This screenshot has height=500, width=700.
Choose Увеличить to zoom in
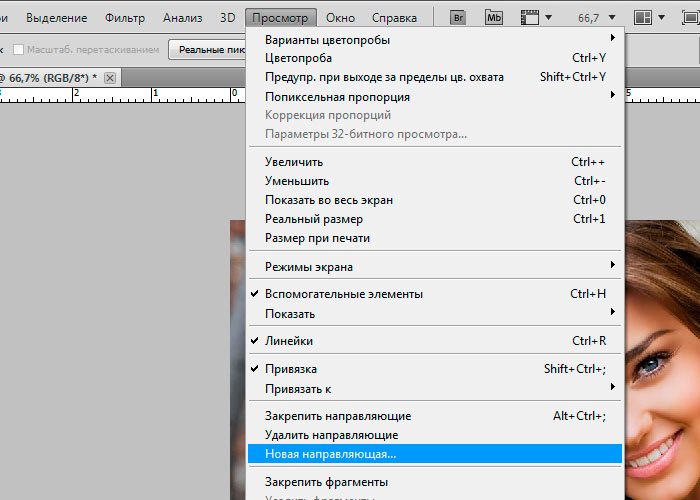pyautogui.click(x=293, y=162)
